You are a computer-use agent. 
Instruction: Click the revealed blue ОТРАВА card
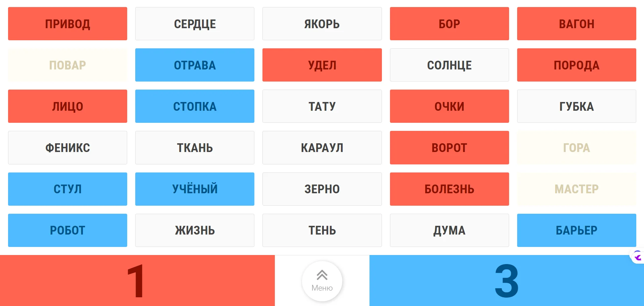pyautogui.click(x=195, y=65)
